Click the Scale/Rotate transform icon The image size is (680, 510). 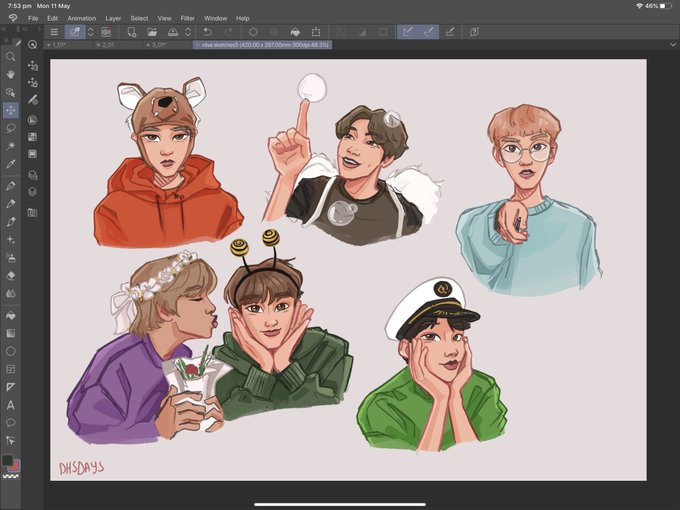[316, 32]
